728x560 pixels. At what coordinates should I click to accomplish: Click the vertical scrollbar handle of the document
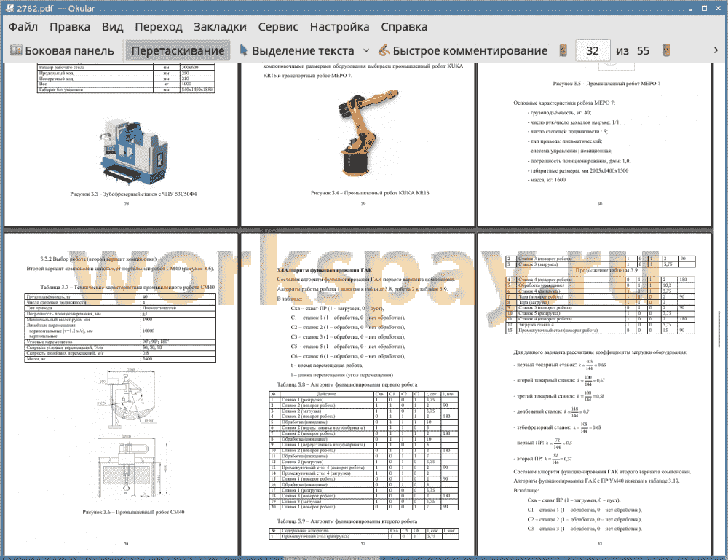[719, 328]
